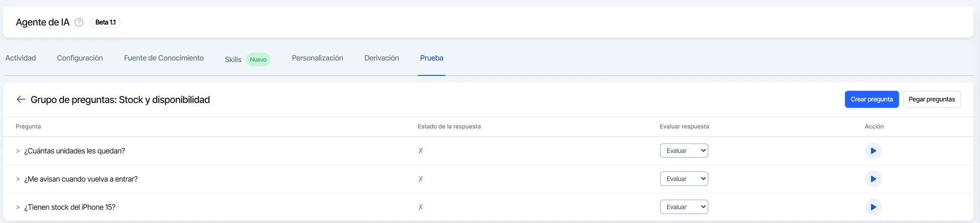Expand the row ¿Me avisan cuando vuelva a entrar?

click(18, 179)
